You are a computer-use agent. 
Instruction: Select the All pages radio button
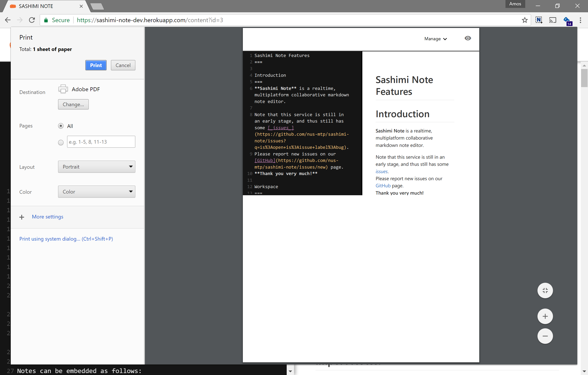(x=61, y=126)
